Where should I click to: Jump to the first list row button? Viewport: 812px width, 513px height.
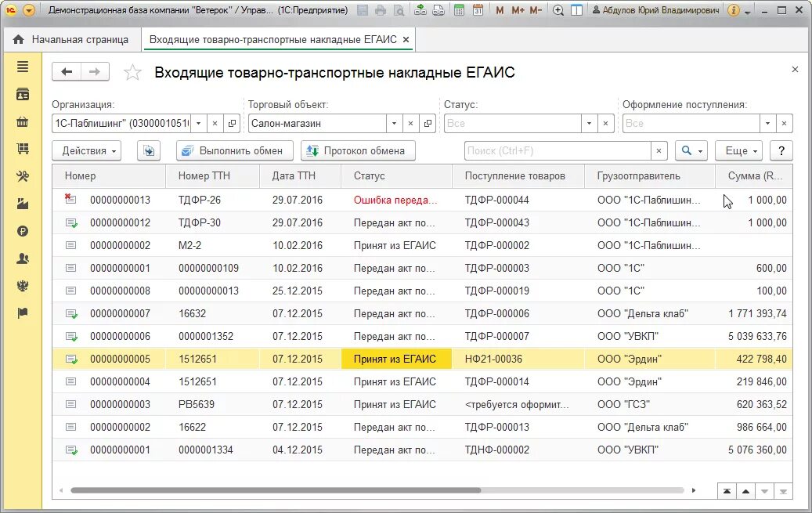coord(727,491)
